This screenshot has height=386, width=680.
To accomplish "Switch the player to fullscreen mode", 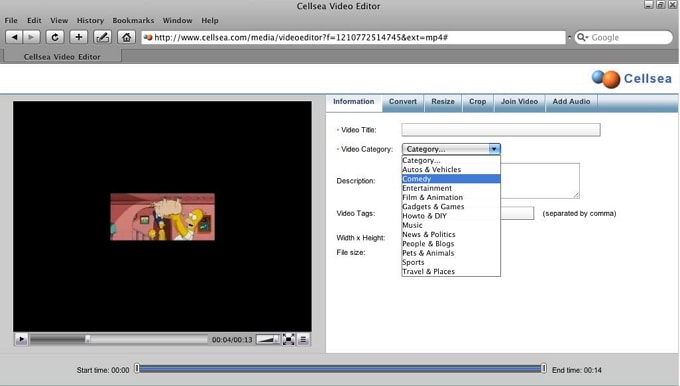I will (288, 339).
